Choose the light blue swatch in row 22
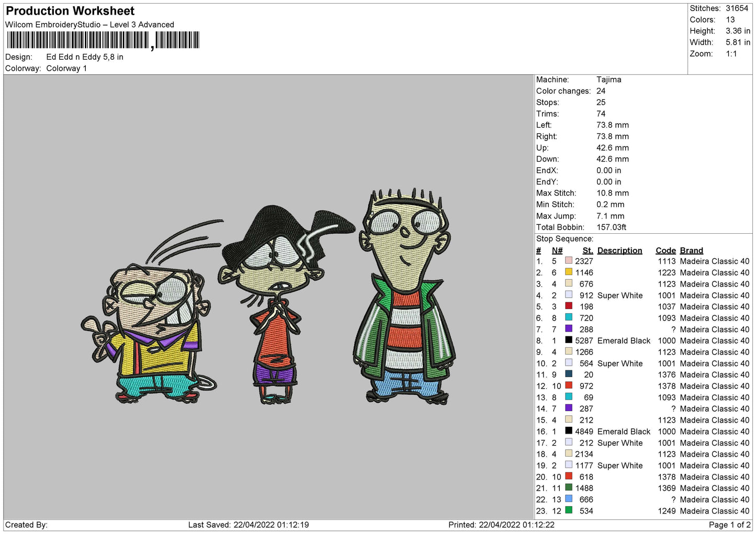This screenshot has height=534, width=756. tap(568, 499)
